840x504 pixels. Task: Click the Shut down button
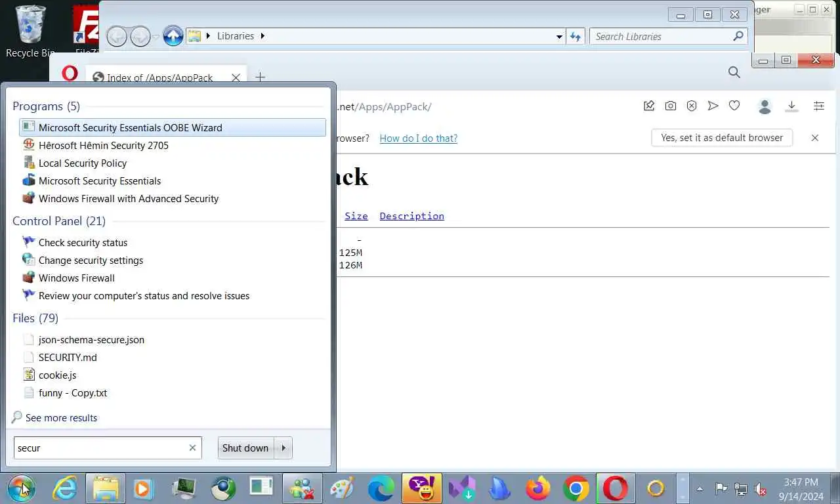pyautogui.click(x=245, y=448)
